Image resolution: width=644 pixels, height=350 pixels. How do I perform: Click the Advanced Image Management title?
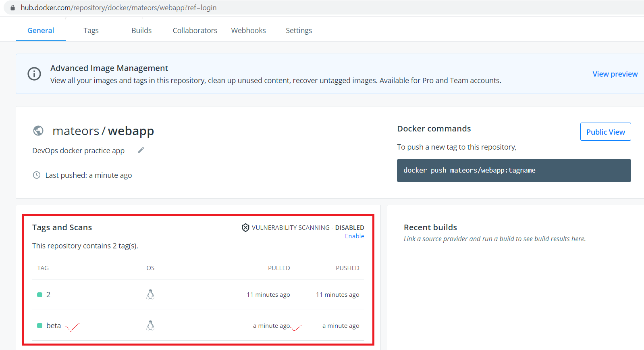click(109, 68)
